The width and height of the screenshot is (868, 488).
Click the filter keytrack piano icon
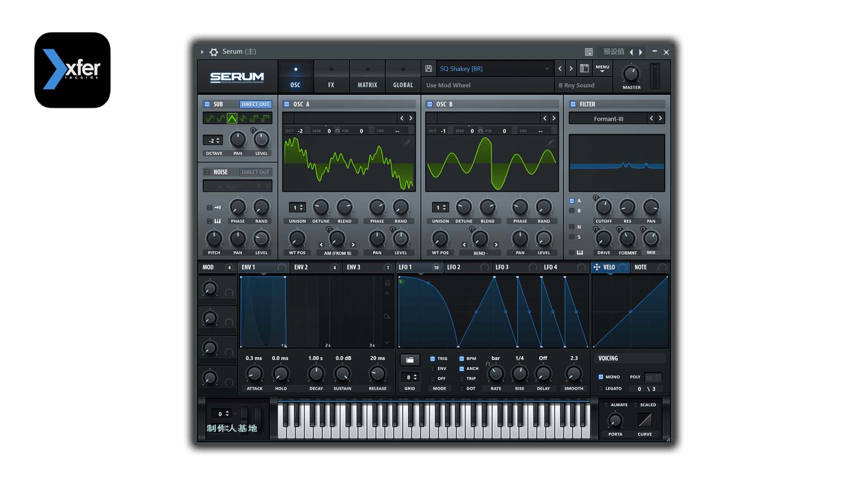[580, 253]
